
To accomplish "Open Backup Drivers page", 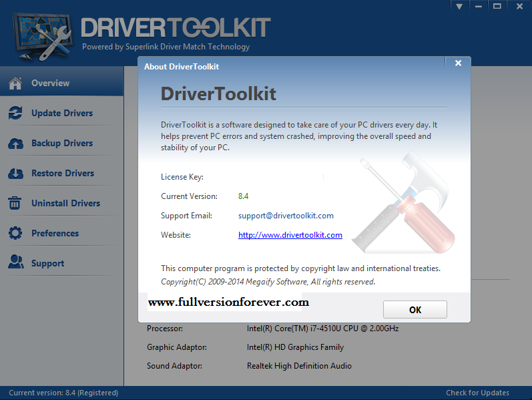I will pos(62,143).
